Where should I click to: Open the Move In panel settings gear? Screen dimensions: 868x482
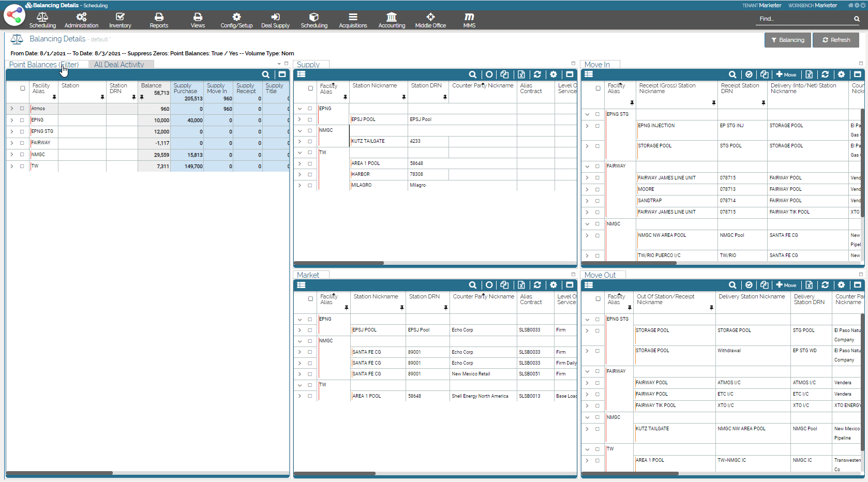tap(841, 74)
